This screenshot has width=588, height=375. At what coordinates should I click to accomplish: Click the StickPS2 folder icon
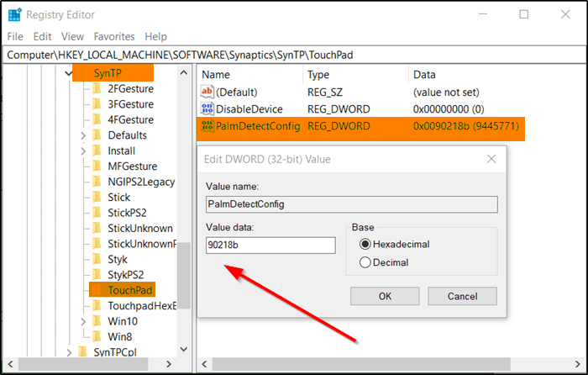[x=97, y=213]
